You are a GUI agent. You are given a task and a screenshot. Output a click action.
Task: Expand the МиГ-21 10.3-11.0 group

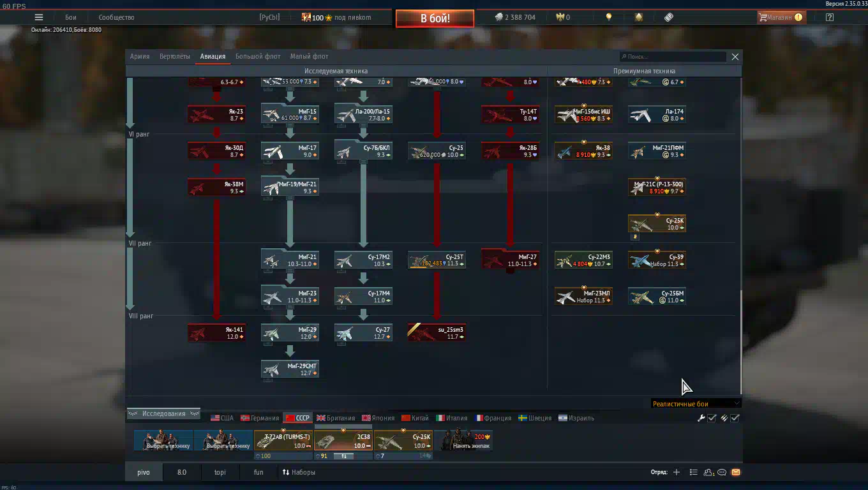coord(290,260)
